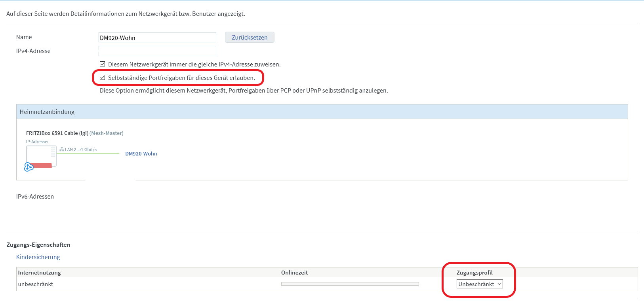Click the Onlinezeit progress bar
This screenshot has height=305, width=644.
pos(350,284)
